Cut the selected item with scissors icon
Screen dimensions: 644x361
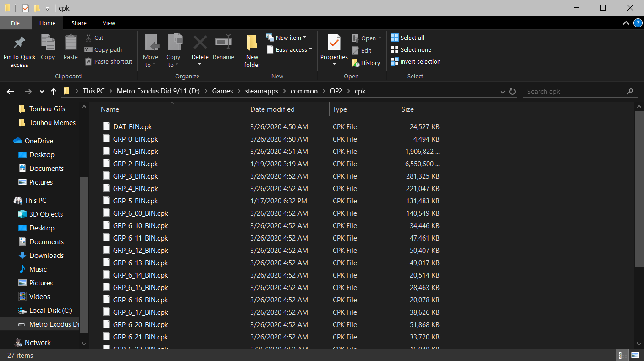pyautogui.click(x=94, y=38)
